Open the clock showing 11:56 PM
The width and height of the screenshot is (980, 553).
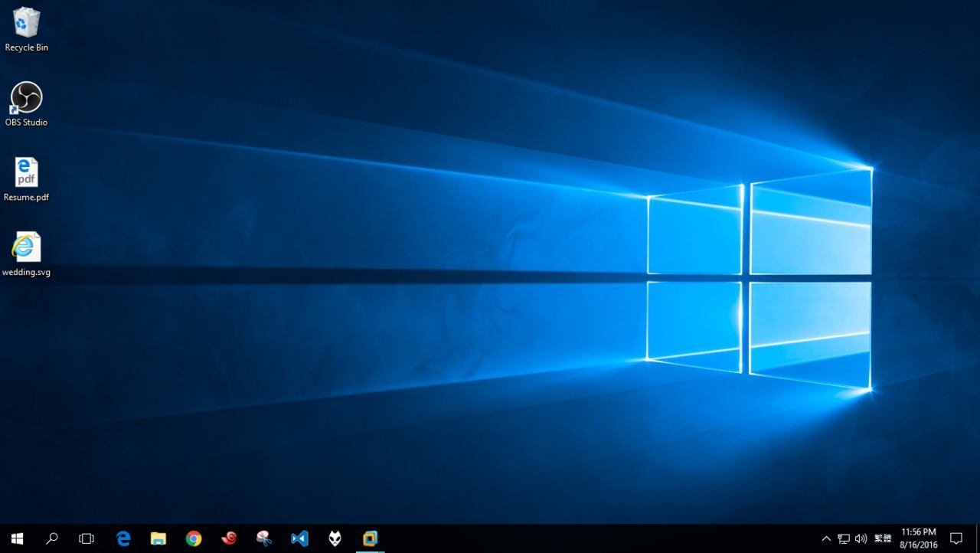coord(919,538)
